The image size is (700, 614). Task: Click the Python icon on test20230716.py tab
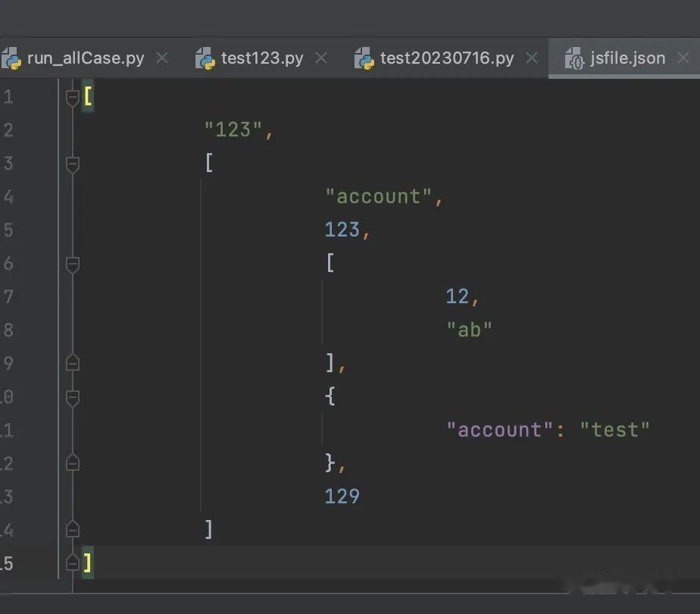coord(364,58)
